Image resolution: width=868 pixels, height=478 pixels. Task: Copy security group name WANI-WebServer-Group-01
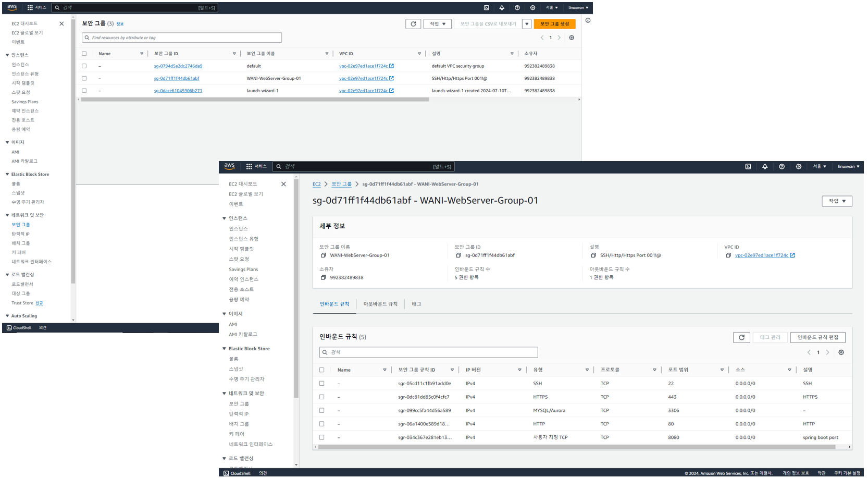point(323,255)
